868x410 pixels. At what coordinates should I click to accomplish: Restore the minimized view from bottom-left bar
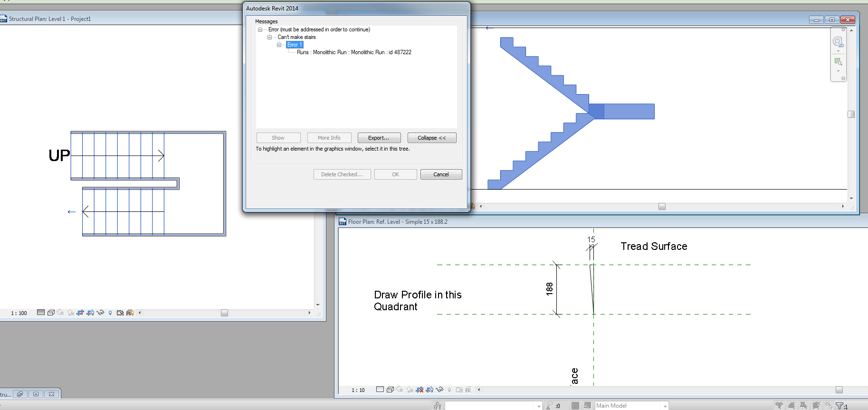coord(20,394)
